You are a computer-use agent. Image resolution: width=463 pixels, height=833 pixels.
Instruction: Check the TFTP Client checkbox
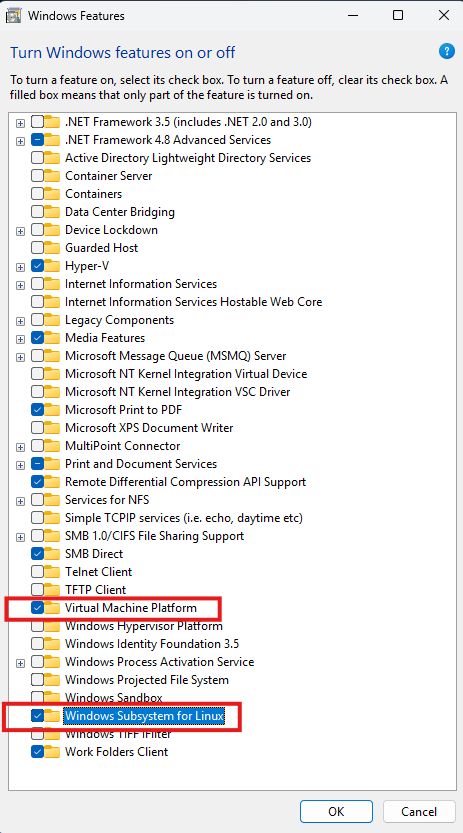pos(37,590)
